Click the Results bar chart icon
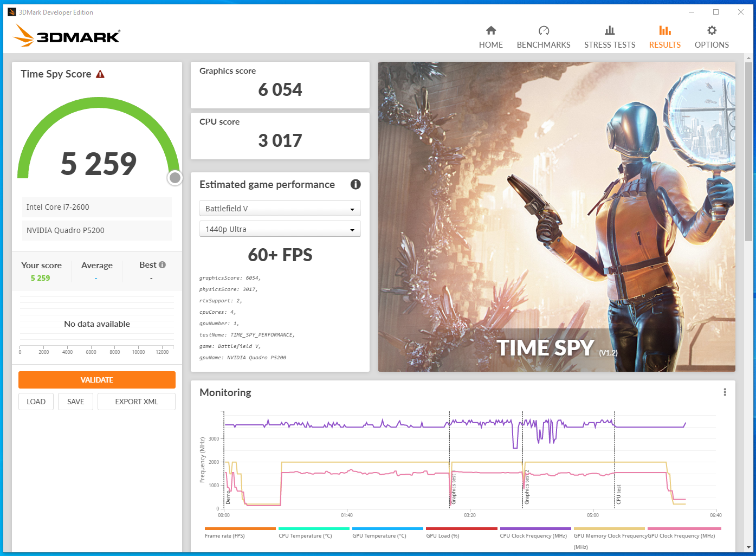Image resolution: width=756 pixels, height=556 pixels. point(665,30)
